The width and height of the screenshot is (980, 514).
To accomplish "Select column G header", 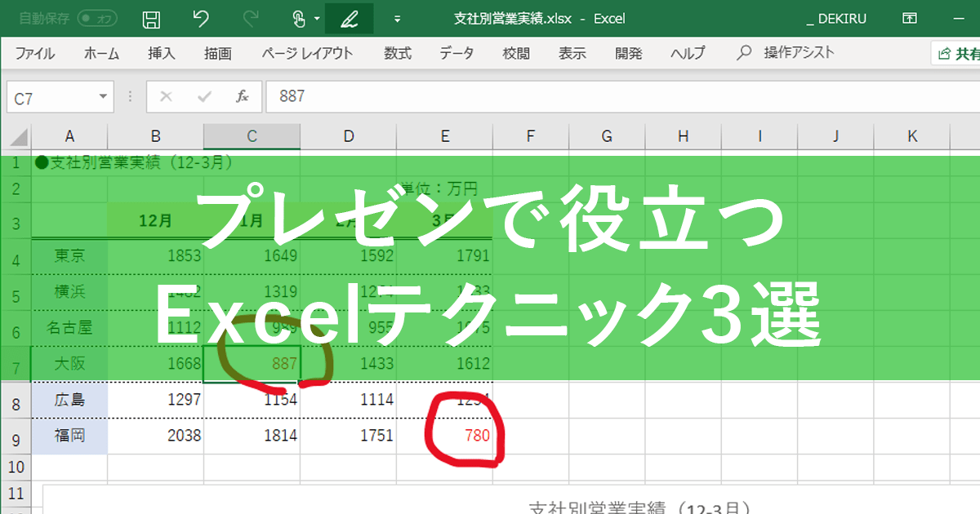I will [607, 136].
